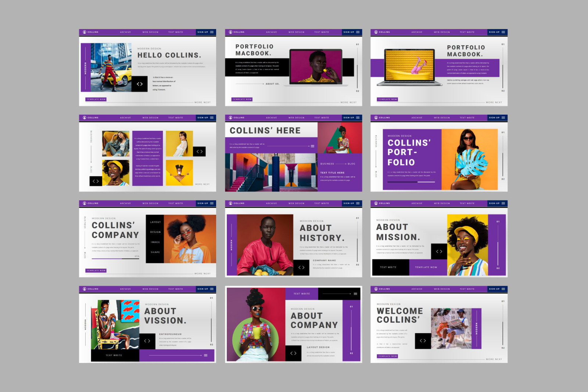The image size is (588, 392).
Task: Click hamburger icon in About Vission purple bar
Action: click(206, 355)
